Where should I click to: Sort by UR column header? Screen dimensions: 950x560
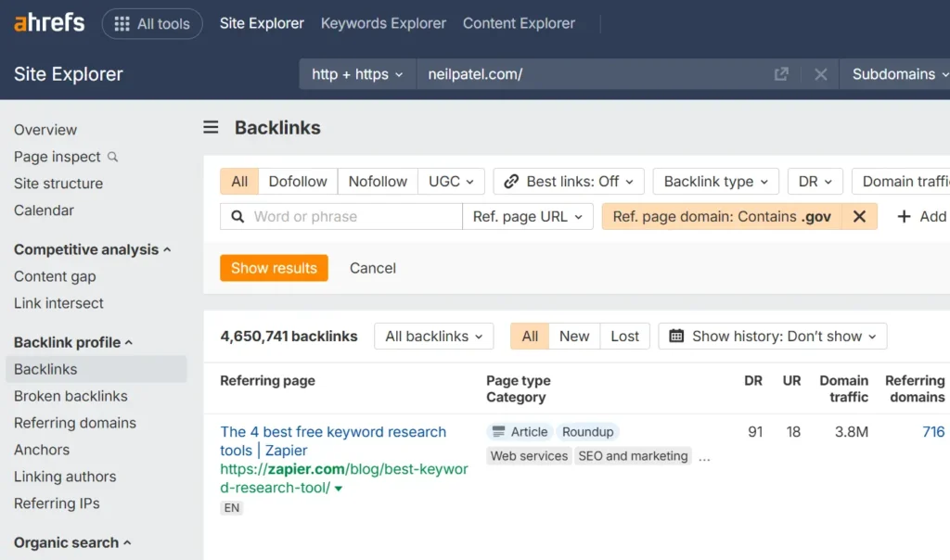792,381
